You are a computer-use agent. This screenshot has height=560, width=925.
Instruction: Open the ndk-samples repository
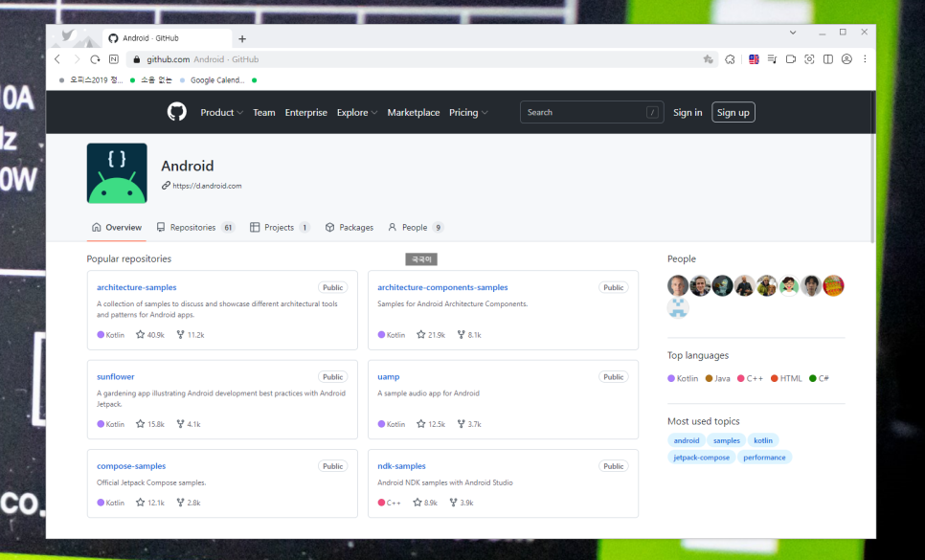(401, 465)
